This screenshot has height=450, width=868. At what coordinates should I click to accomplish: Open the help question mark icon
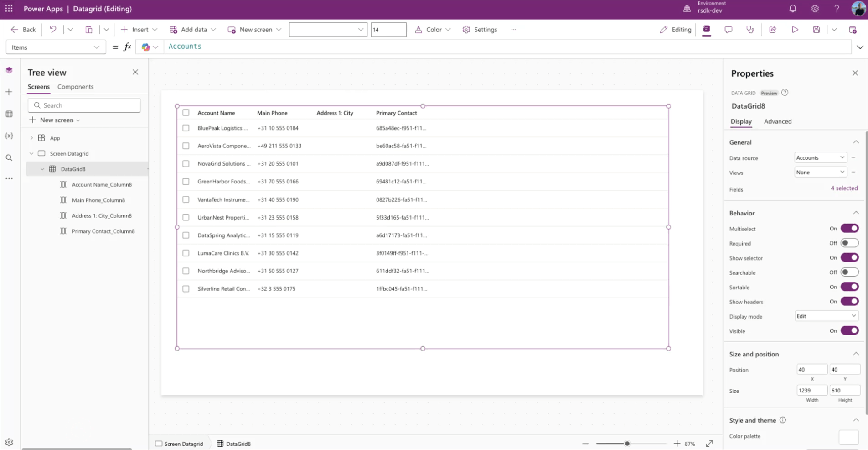(x=837, y=9)
